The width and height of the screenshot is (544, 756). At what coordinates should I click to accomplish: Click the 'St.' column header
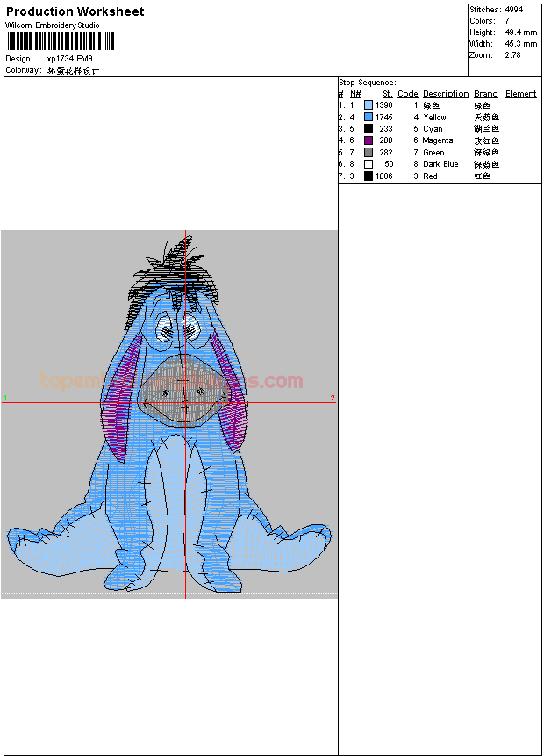(x=388, y=94)
